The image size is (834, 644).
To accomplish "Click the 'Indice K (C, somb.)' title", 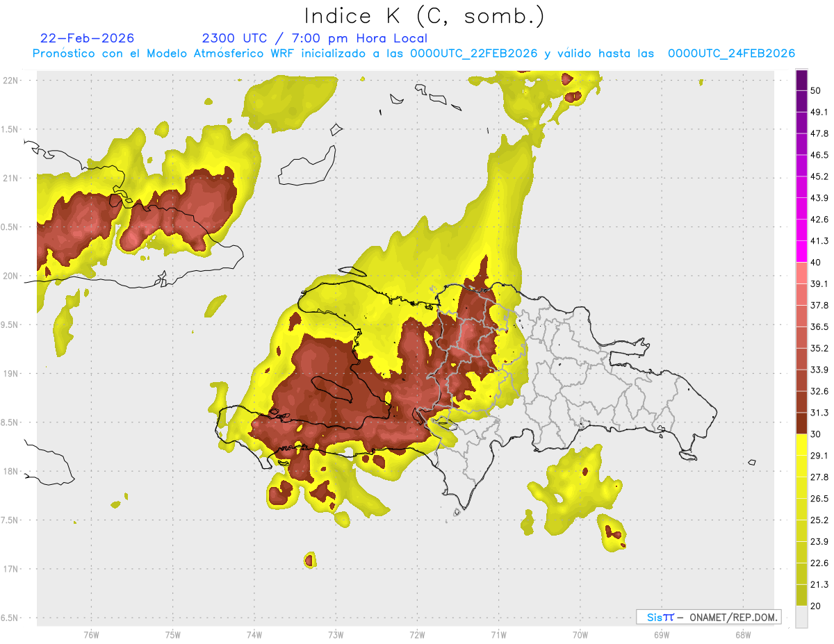I will pos(424,16).
